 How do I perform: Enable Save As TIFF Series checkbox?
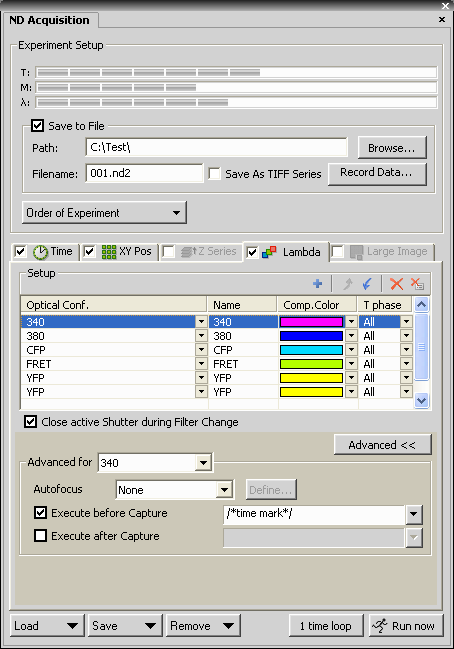[214, 173]
